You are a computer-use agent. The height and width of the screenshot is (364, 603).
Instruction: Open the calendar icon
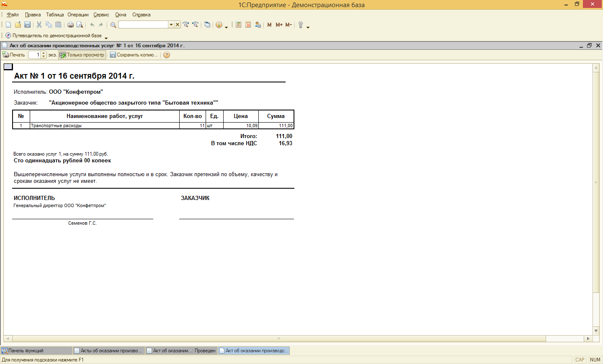tap(248, 25)
